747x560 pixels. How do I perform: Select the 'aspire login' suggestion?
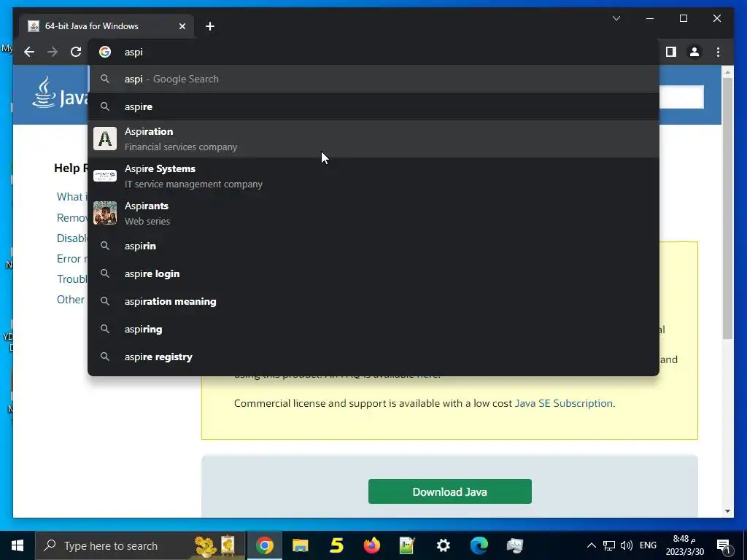pos(373,274)
